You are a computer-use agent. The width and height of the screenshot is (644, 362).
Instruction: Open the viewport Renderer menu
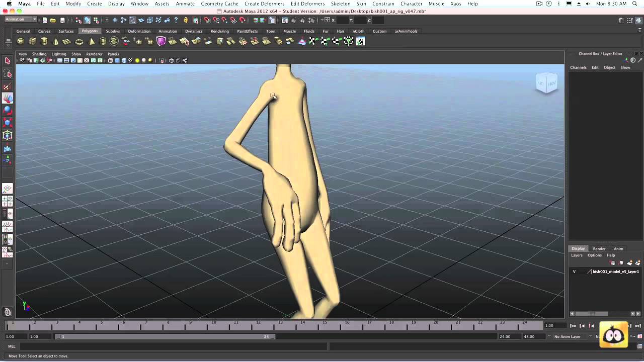(x=94, y=54)
